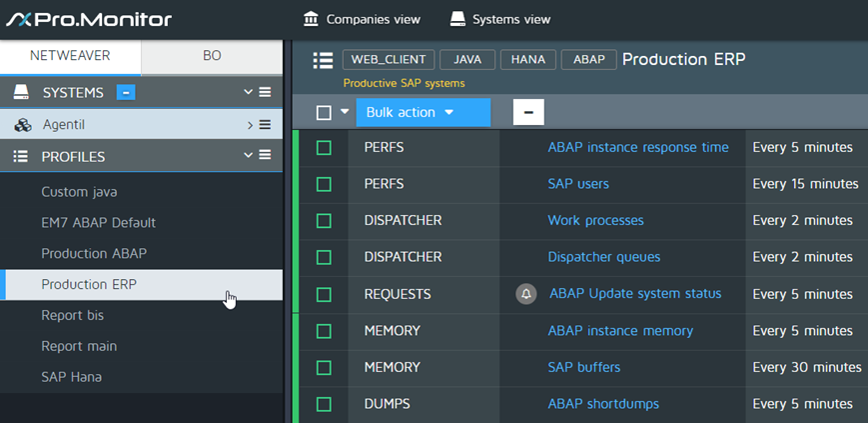
Task: Tick the checkbox in the ABAP shortdumps row
Action: [324, 404]
